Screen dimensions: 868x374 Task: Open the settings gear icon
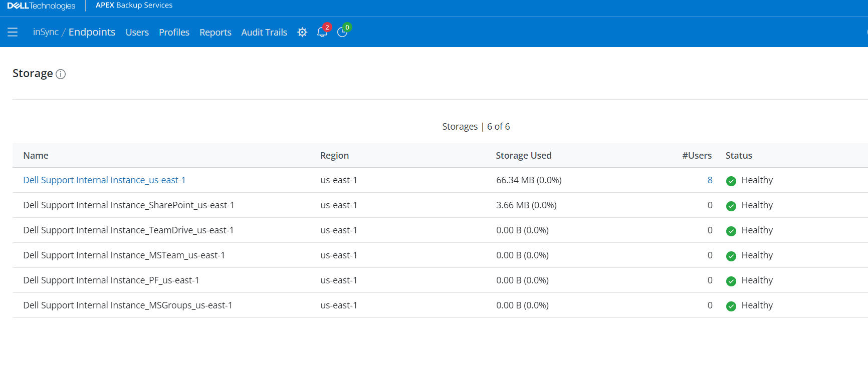pyautogui.click(x=302, y=32)
